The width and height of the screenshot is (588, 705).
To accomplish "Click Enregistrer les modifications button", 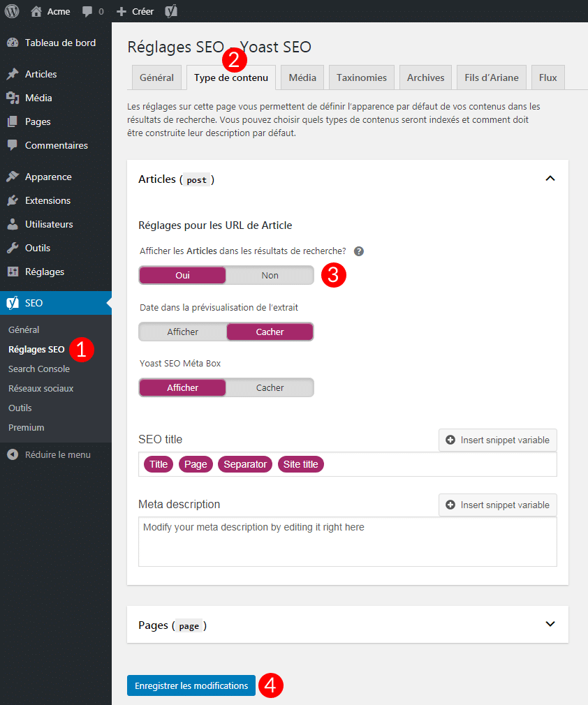I will tap(191, 685).
